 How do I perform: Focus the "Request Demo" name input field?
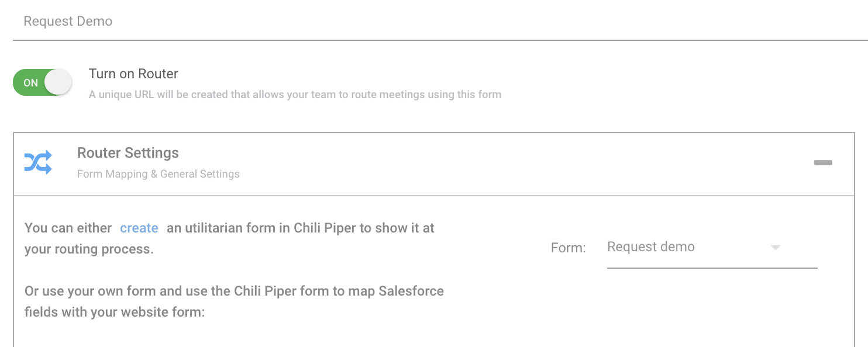440,22
